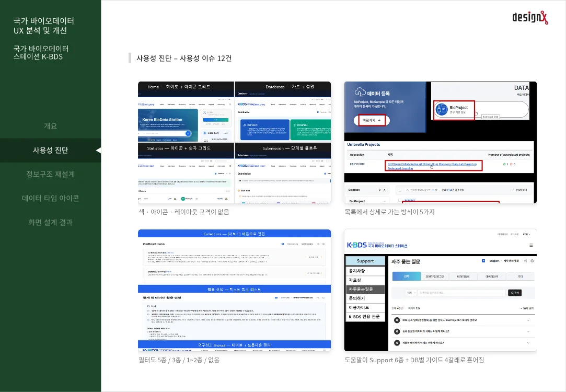Select the 기타 tab in FAQ
The image size is (566, 392).
point(520,276)
